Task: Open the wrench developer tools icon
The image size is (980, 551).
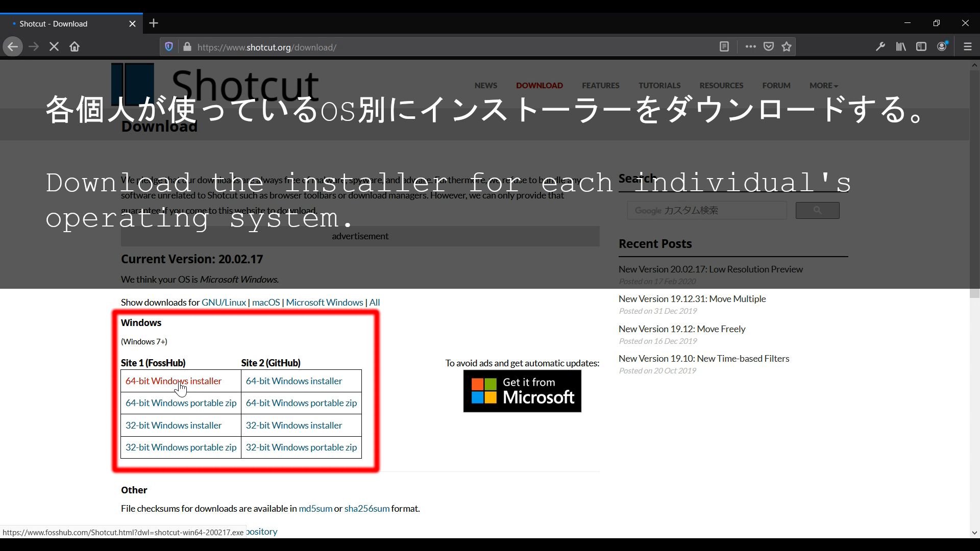Action: 880,47
